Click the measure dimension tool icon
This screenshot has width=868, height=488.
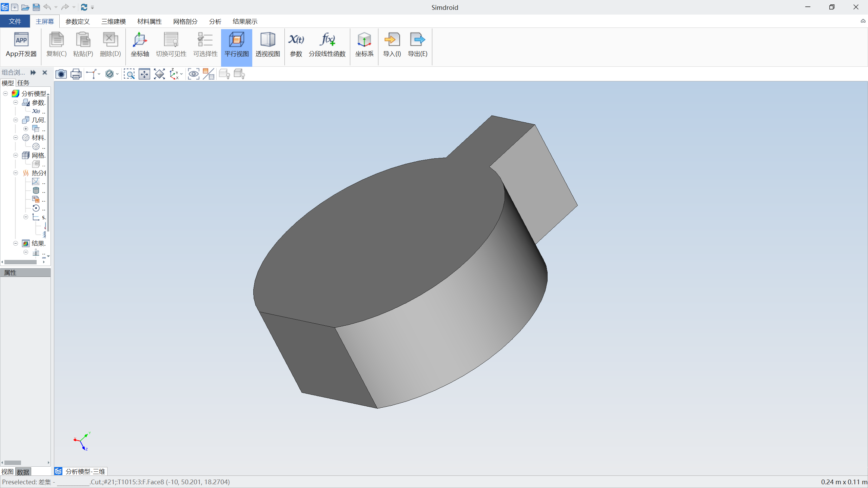(x=91, y=74)
